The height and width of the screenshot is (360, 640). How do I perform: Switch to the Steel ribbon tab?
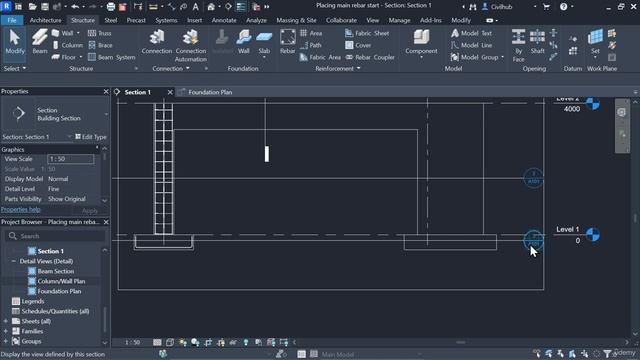(111, 20)
